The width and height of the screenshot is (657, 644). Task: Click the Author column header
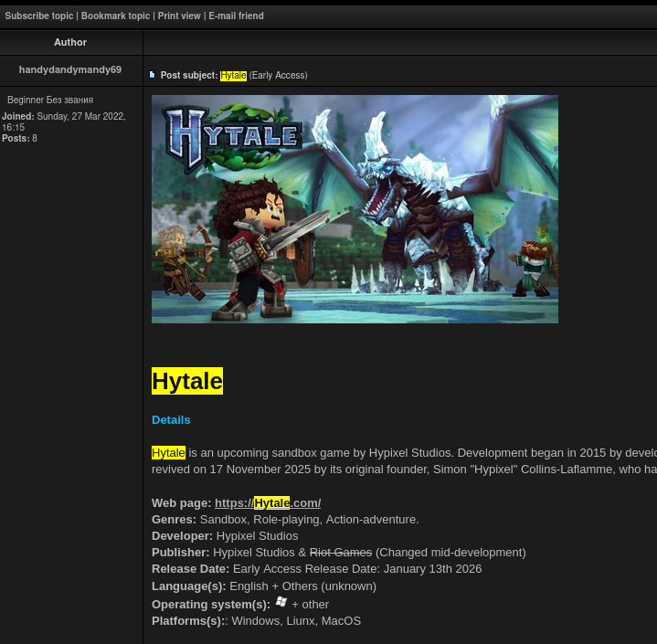70,42
